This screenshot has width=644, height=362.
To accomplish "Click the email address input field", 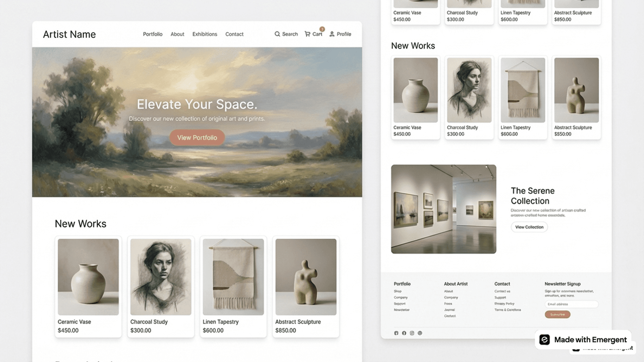I will [571, 304].
